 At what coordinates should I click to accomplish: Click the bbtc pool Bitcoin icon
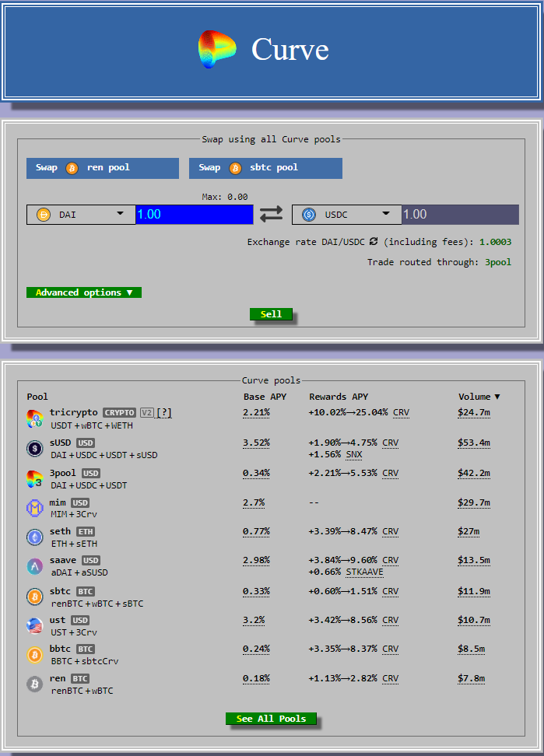35,655
